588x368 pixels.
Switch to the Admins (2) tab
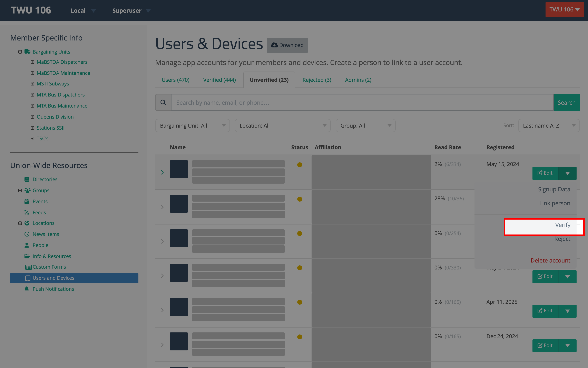pyautogui.click(x=358, y=80)
